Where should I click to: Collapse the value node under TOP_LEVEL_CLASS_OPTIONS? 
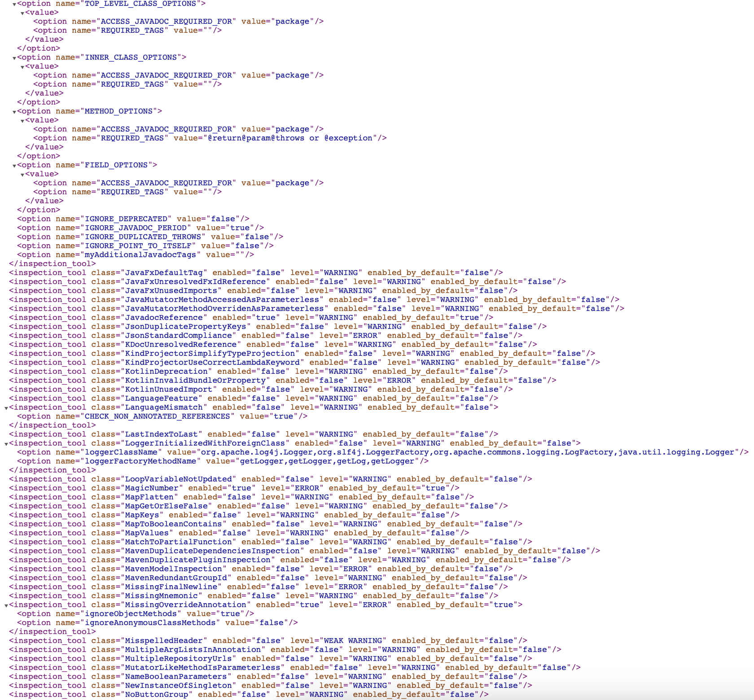(x=22, y=13)
